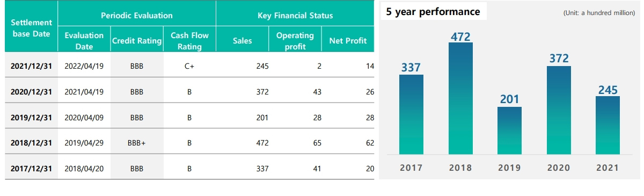Select the Unit a hundred million note

point(599,13)
